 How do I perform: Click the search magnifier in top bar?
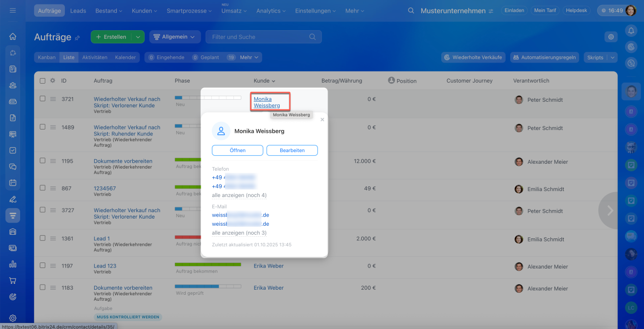pos(411,11)
